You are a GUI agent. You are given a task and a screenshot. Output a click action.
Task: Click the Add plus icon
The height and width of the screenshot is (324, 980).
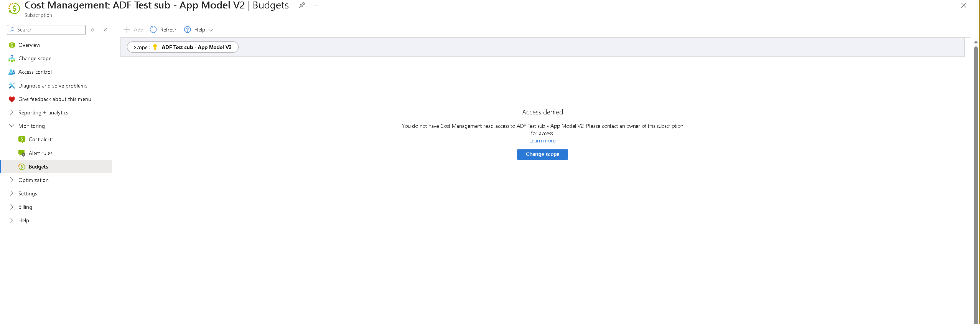(x=127, y=30)
